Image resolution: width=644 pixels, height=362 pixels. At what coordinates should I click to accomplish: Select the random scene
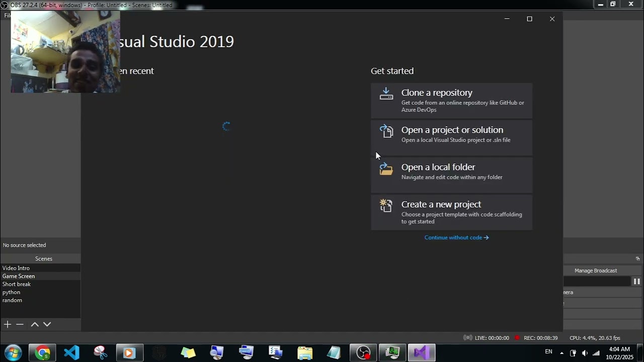(40, 300)
